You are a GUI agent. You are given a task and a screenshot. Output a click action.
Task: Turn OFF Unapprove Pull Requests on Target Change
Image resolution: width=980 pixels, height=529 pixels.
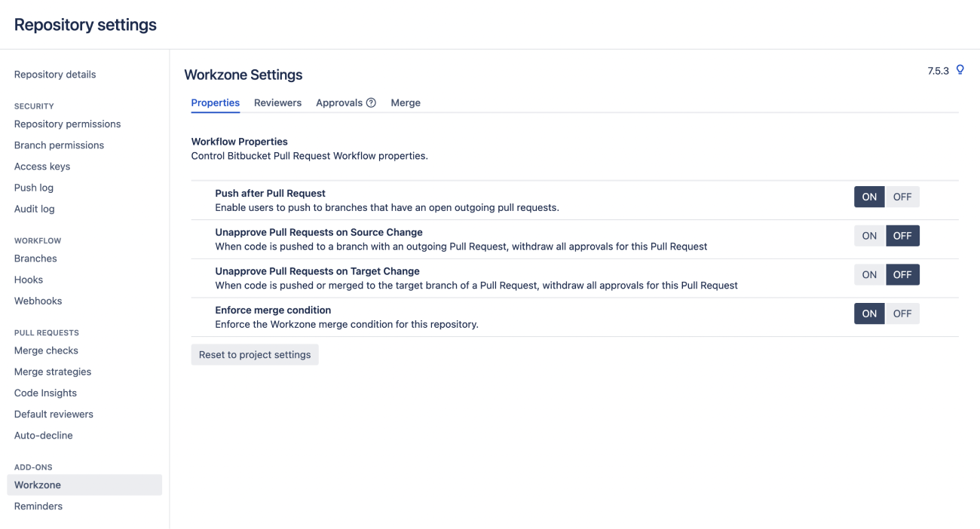point(902,275)
